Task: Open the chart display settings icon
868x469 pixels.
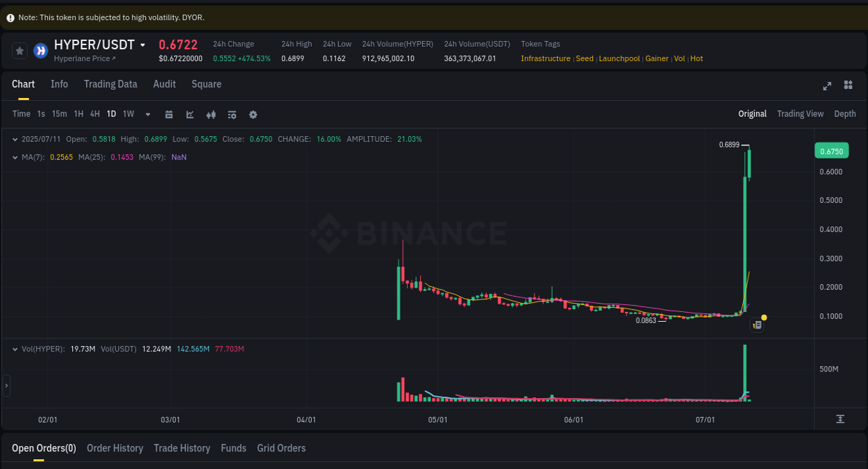Action: coord(232,114)
